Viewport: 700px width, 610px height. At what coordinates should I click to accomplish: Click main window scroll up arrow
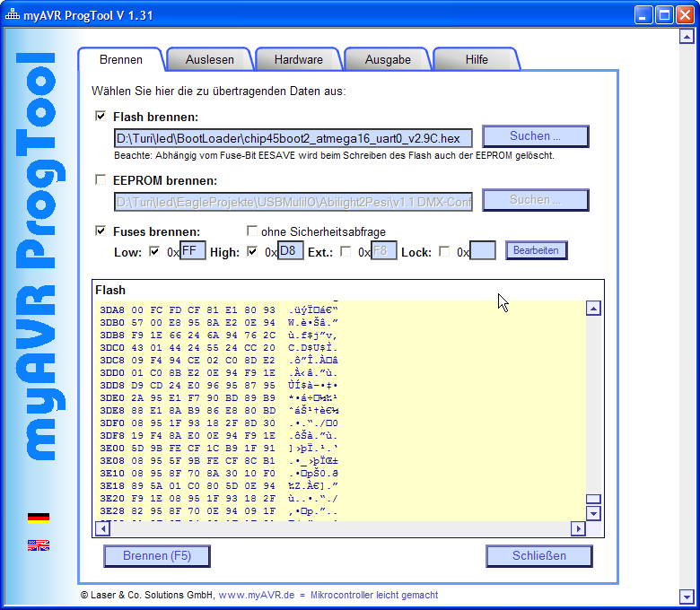(687, 37)
